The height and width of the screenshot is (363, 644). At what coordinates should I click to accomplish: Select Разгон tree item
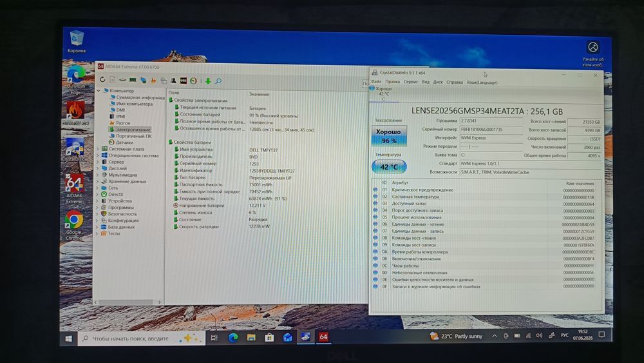(x=123, y=123)
